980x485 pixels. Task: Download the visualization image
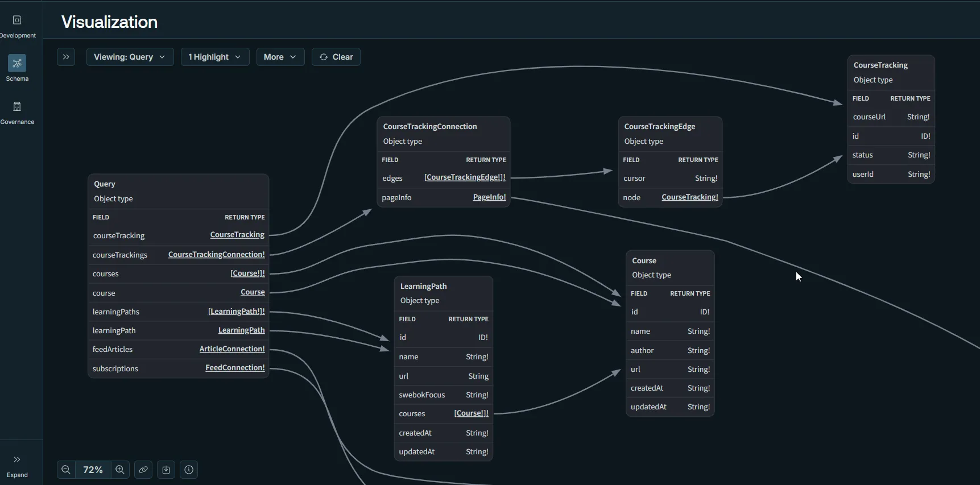pyautogui.click(x=166, y=470)
